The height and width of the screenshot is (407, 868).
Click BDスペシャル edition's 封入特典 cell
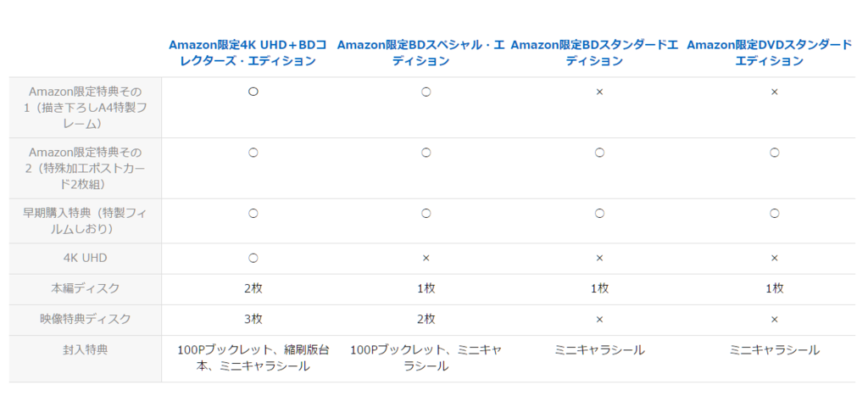click(x=426, y=358)
